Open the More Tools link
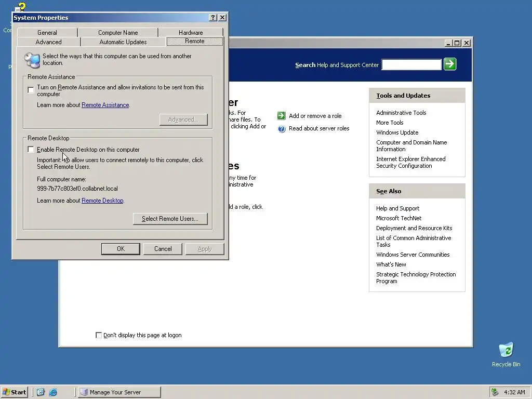Screen dimensions: 532x399 pos(390,123)
